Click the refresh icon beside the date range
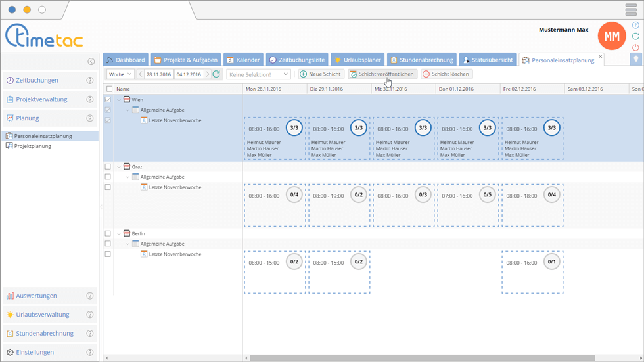The image size is (644, 362). (216, 74)
